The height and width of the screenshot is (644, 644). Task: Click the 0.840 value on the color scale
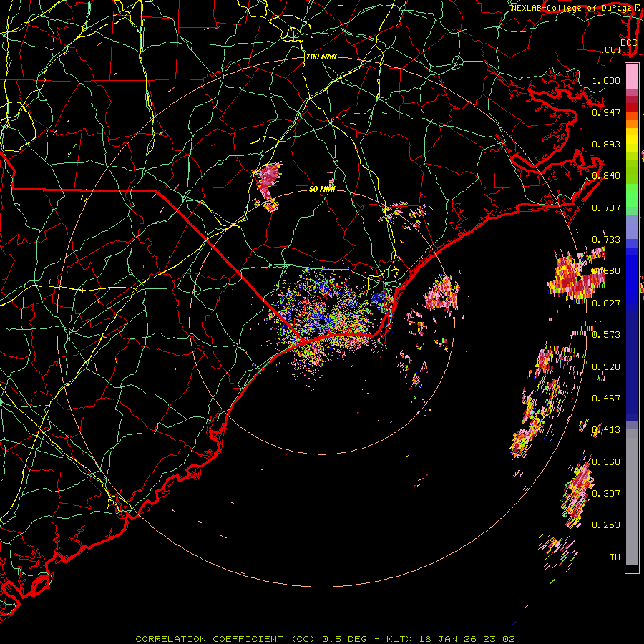coord(606,176)
